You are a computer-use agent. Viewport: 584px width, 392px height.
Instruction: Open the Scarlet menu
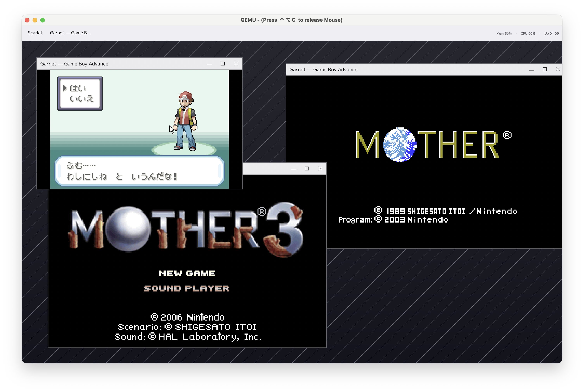click(x=35, y=33)
